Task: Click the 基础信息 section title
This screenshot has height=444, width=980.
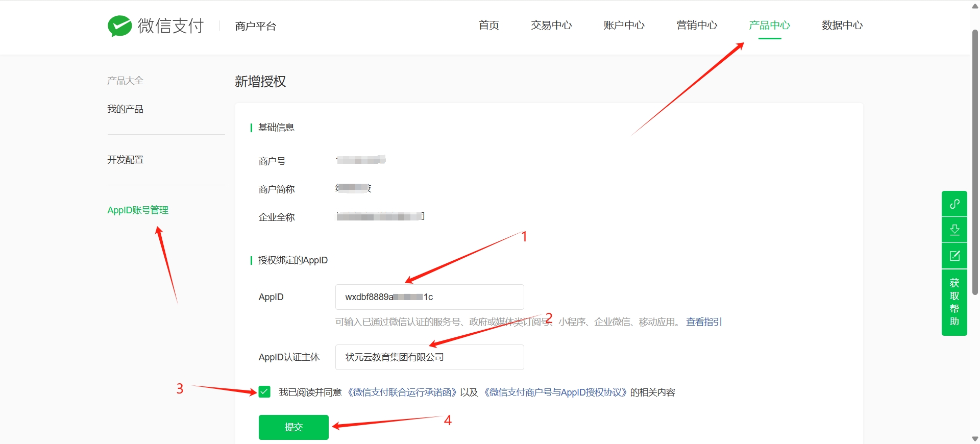Action: pos(276,128)
